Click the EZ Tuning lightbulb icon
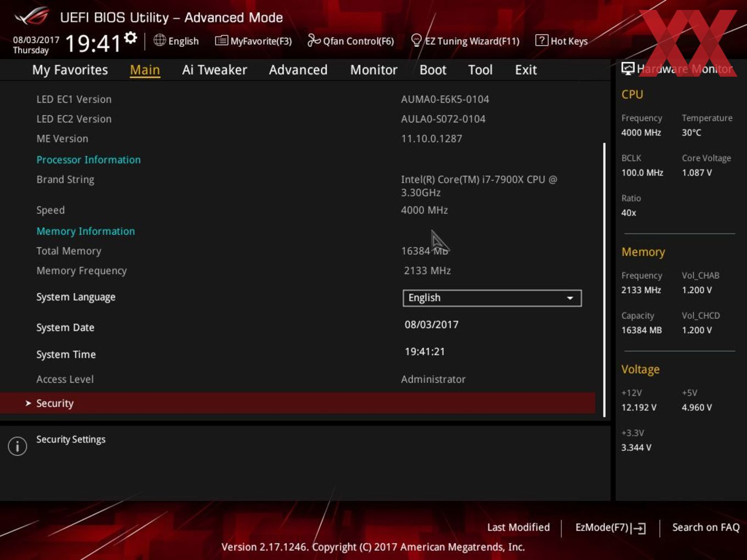 coord(416,40)
